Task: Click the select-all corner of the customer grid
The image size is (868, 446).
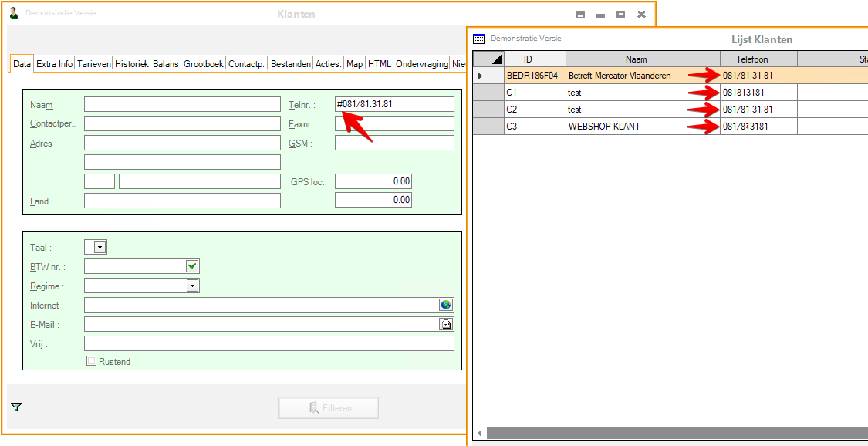Action: pyautogui.click(x=488, y=59)
